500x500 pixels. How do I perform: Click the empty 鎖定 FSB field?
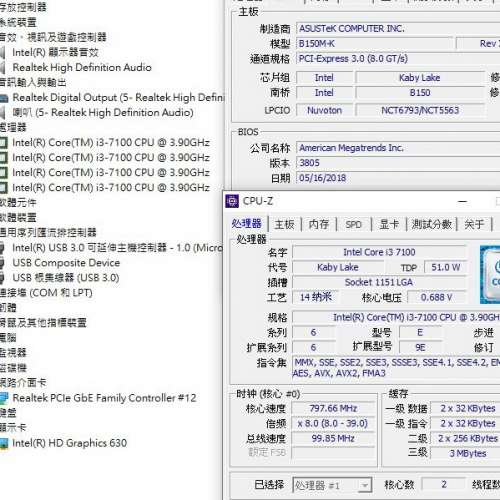[333, 453]
